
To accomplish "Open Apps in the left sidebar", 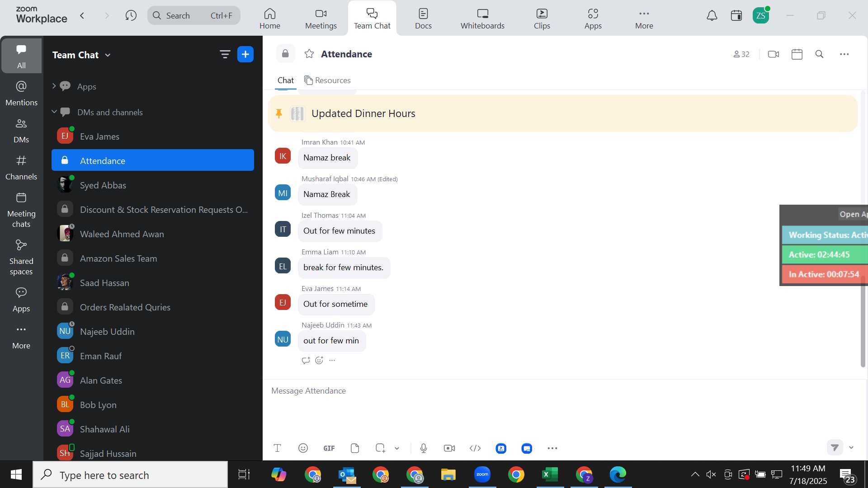I will 21,300.
